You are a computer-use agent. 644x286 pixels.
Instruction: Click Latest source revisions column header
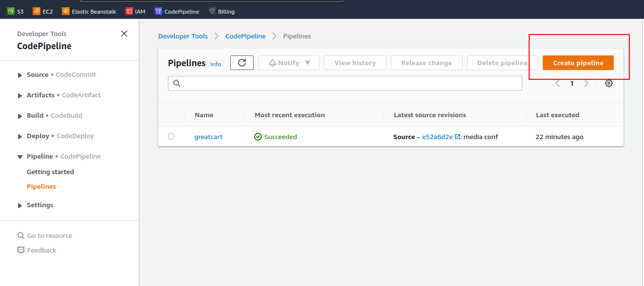click(430, 115)
